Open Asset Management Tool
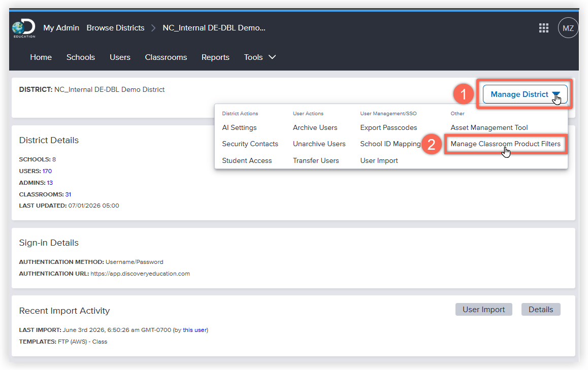The height and width of the screenshot is (370, 588). [x=489, y=128]
